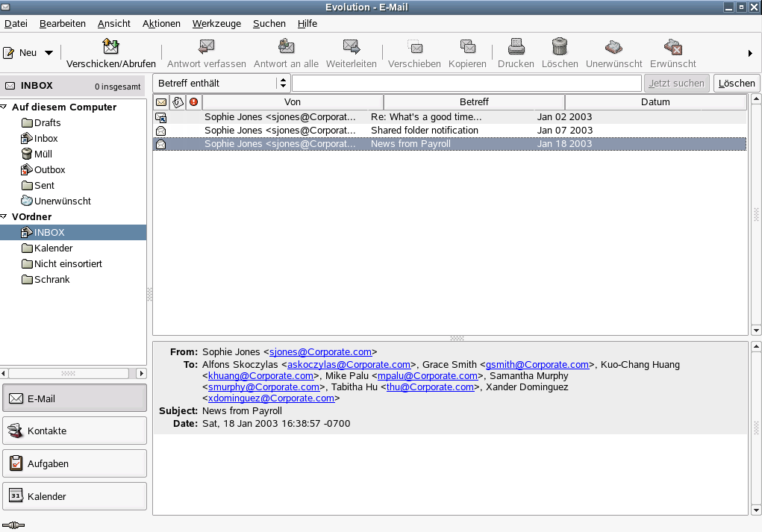
Task: Click the Löschen button beside the search field
Action: coord(736,83)
